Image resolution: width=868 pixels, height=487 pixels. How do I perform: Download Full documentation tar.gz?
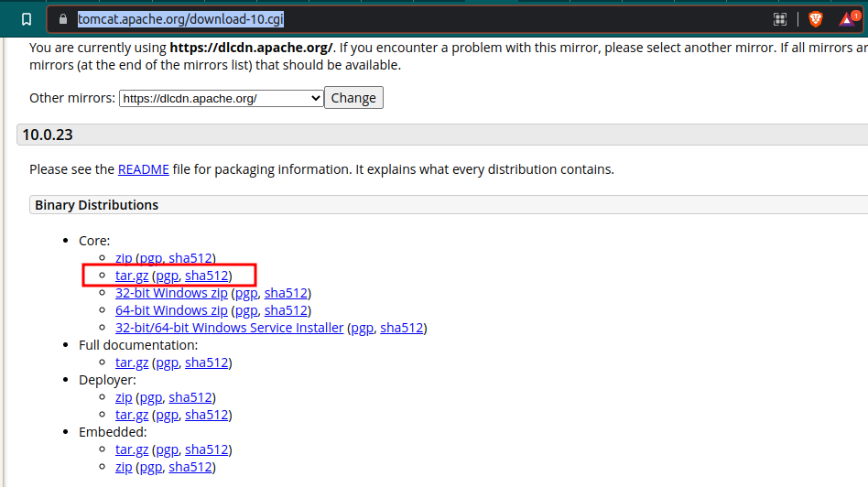point(132,363)
